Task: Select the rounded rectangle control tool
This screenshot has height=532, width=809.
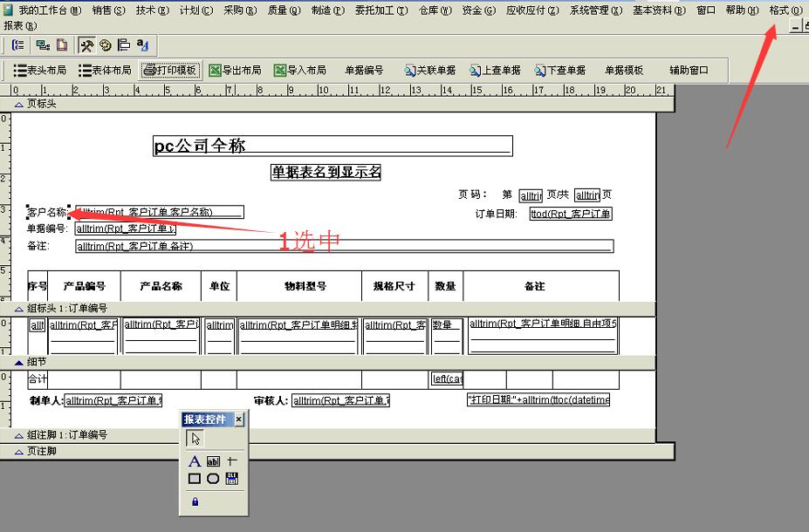Action: (x=214, y=478)
